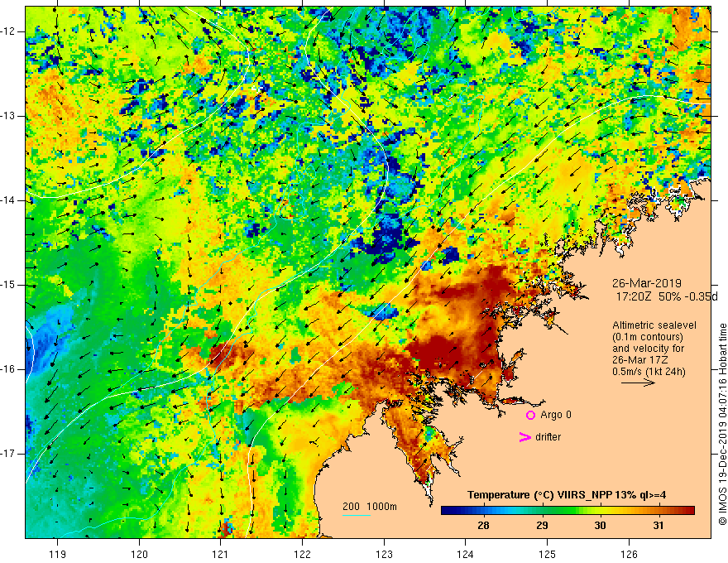
Task: Click the 'Altimetric sealevel' caption line
Action: [x=654, y=325]
